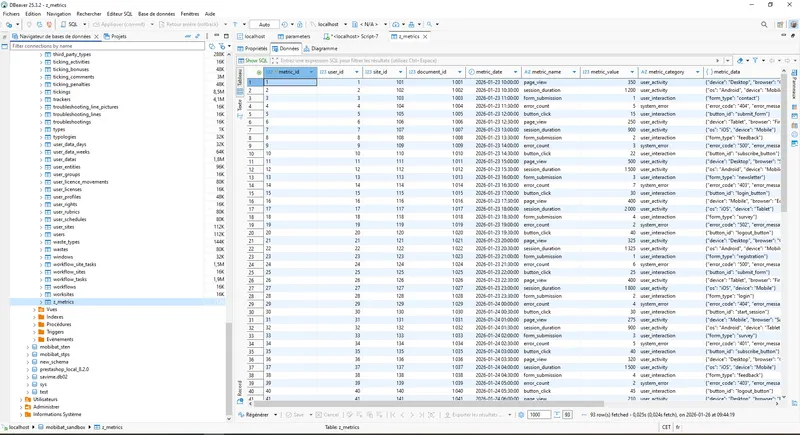800x435 pixels.
Task: Click the Filter connections by name field
Action: pos(108,46)
